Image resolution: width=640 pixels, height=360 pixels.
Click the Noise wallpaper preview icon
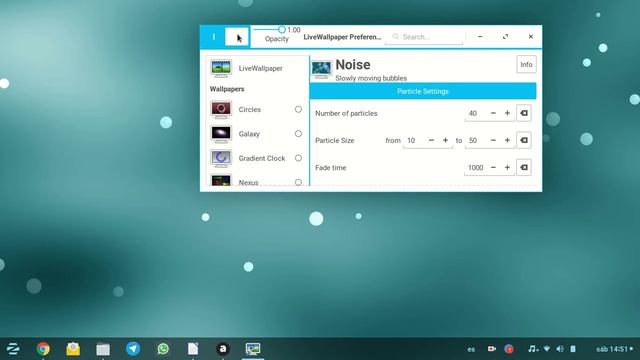321,69
